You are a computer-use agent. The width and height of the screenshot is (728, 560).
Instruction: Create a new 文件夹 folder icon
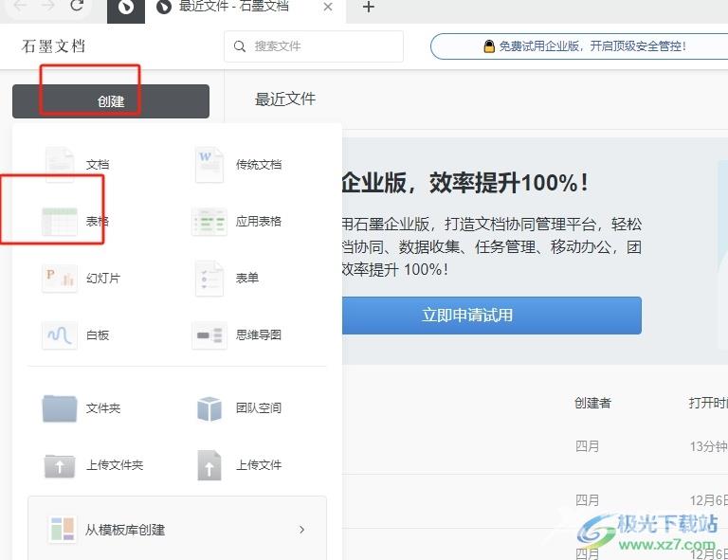point(60,408)
